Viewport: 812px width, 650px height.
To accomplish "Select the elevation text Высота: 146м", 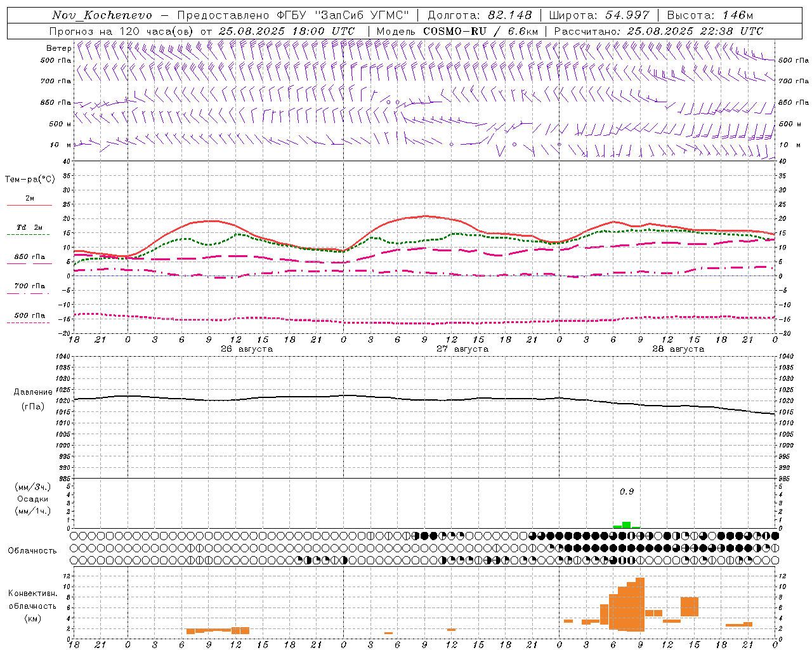I will point(709,15).
